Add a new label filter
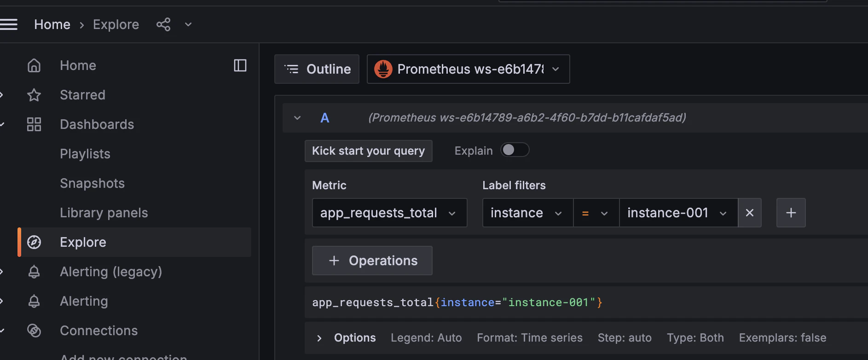This screenshot has width=868, height=360. [x=791, y=213]
